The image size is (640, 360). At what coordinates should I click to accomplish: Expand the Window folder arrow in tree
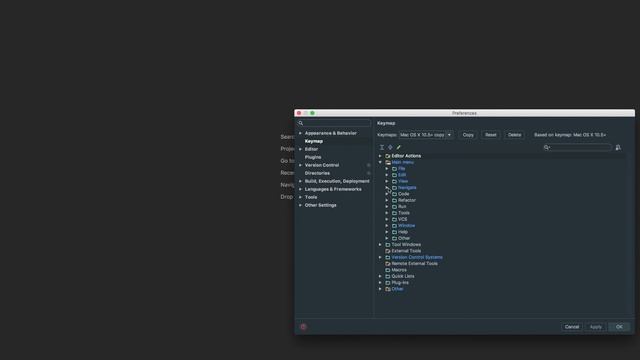pyautogui.click(x=387, y=225)
